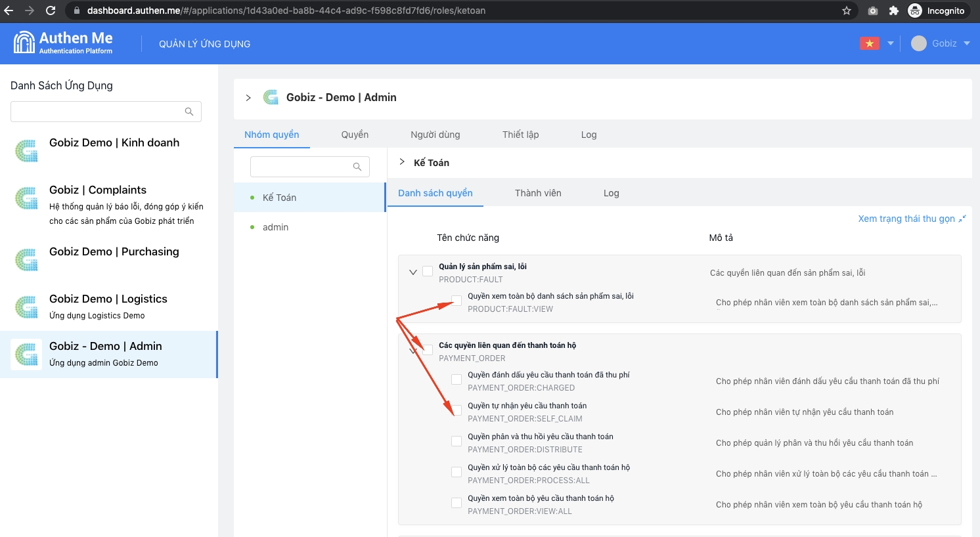The image size is (980, 537).
Task: Collapse the Quản lý sản phẩm sai, lỗi group
Action: click(413, 272)
